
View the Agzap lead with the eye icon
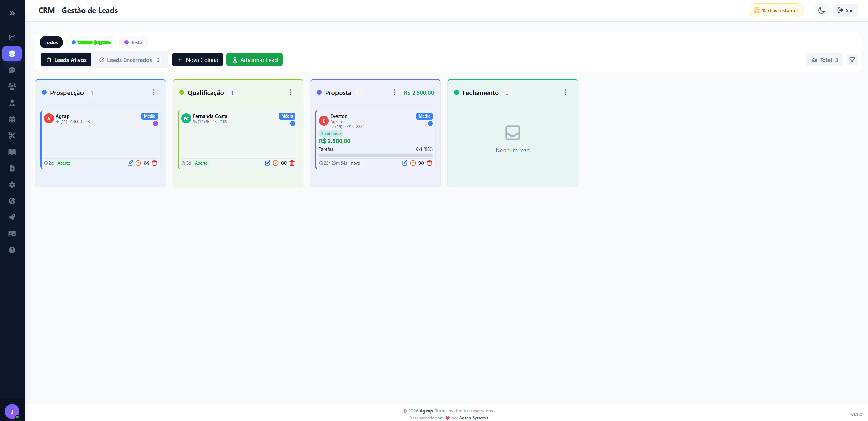[146, 163]
